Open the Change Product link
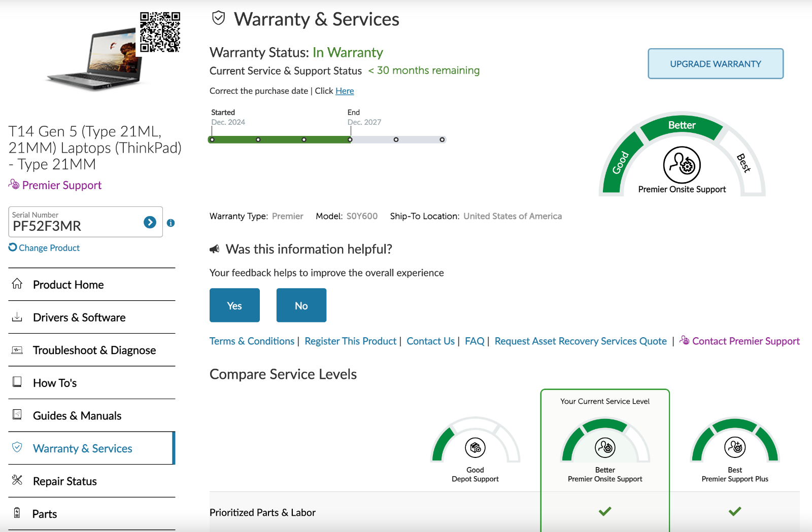The image size is (812, 532). [49, 247]
